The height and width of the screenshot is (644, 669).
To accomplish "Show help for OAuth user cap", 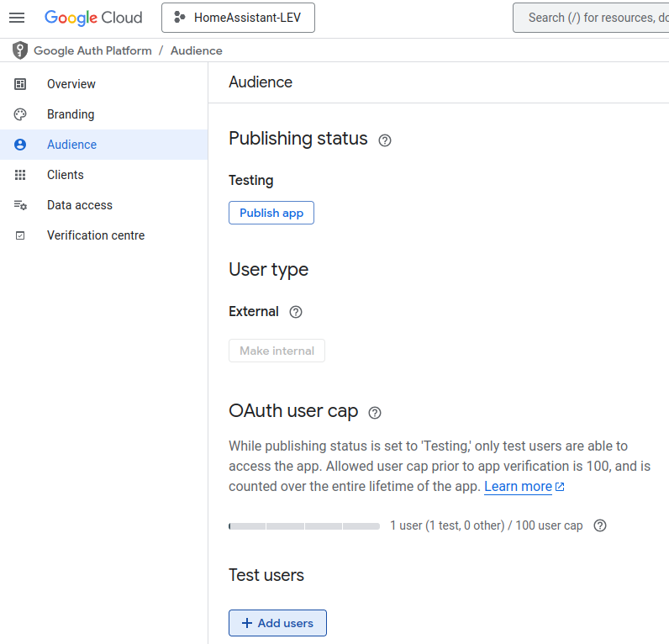I will click(375, 413).
